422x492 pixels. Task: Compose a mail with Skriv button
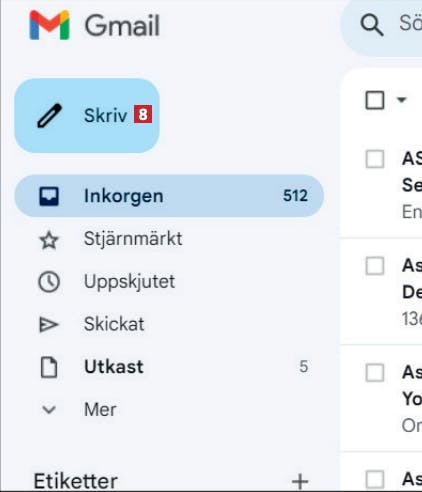click(x=87, y=116)
